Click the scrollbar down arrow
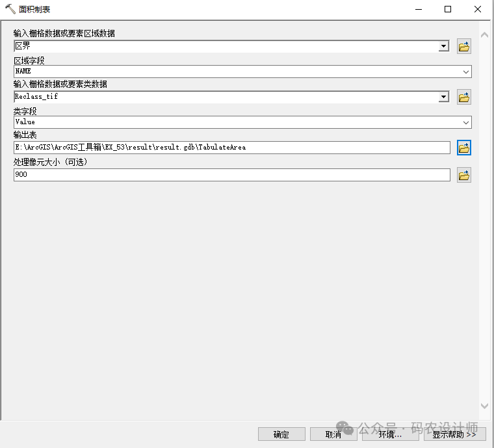Viewport: 494px width, 448px height. click(484, 406)
